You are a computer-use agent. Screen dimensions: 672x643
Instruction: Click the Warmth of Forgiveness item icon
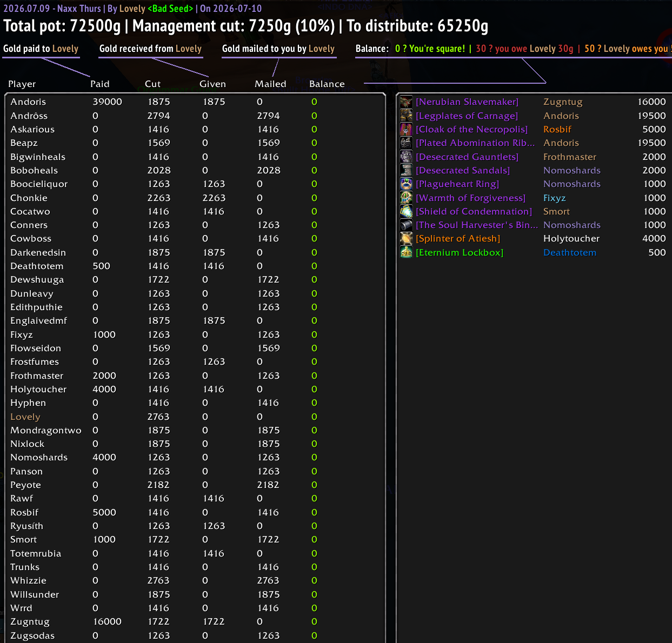[406, 198]
